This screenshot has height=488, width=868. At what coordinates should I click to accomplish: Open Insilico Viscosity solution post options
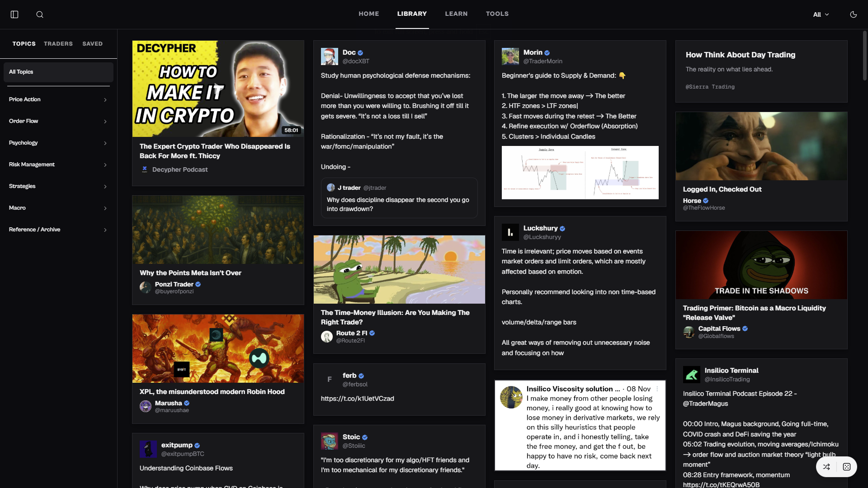[657, 389]
